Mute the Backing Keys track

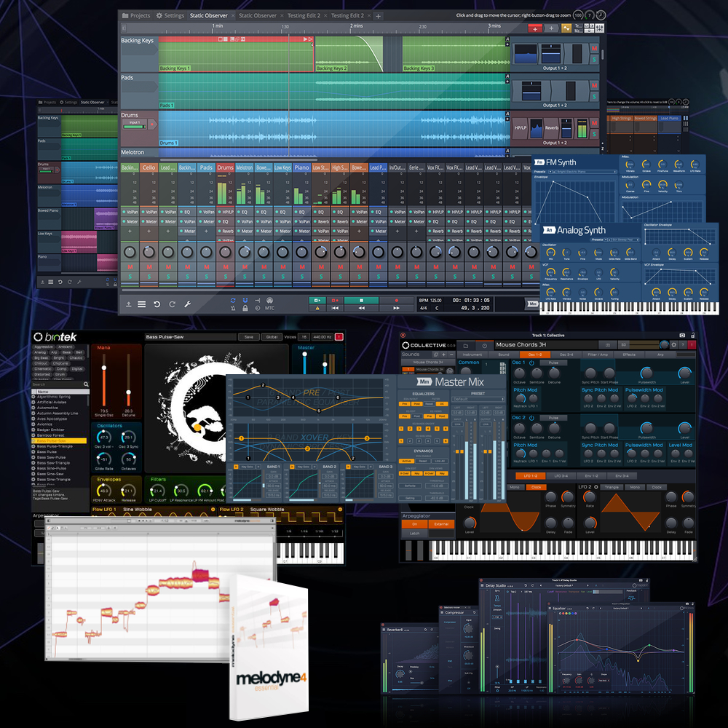click(x=594, y=48)
